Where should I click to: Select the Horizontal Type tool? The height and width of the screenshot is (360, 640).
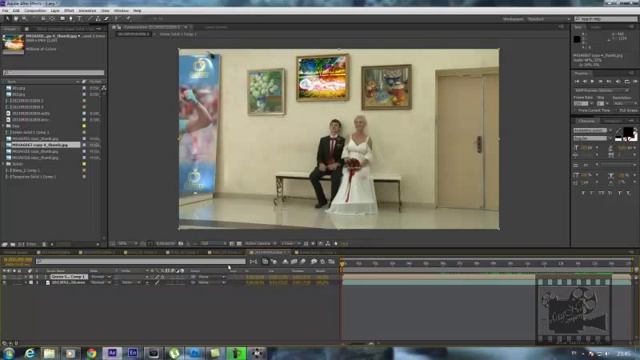click(x=80, y=19)
